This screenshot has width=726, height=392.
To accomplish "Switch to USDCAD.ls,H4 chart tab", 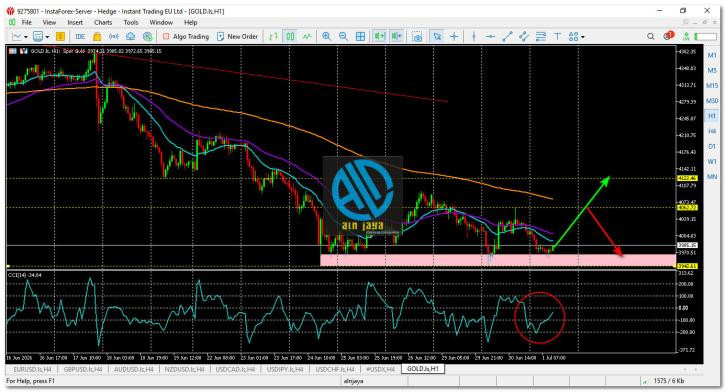I will coord(235,369).
